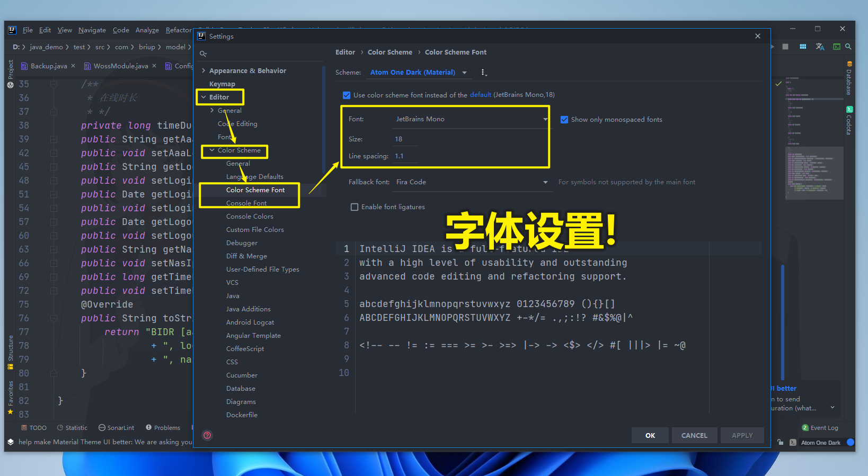Open the File menu

click(28, 30)
